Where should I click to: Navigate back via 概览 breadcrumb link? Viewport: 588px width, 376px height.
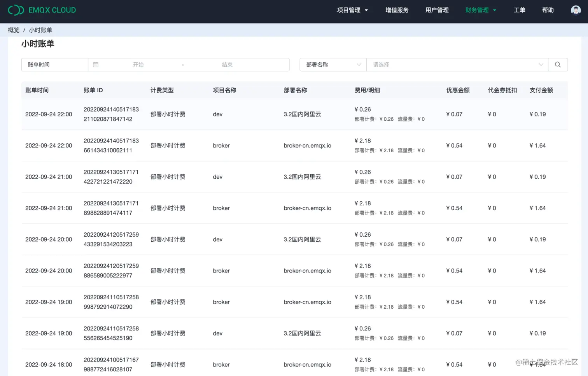click(13, 30)
